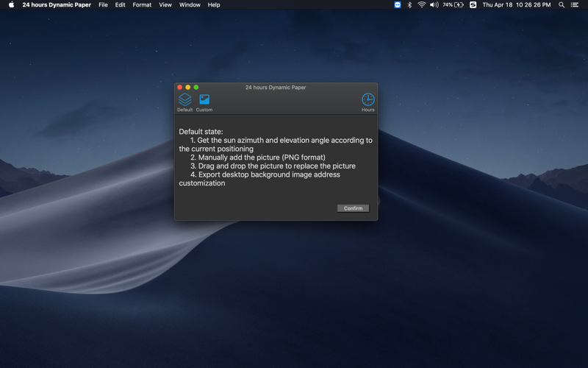This screenshot has height=368, width=588.
Task: Open the 24 hours Dynamic Paper menu
Action: 57,5
